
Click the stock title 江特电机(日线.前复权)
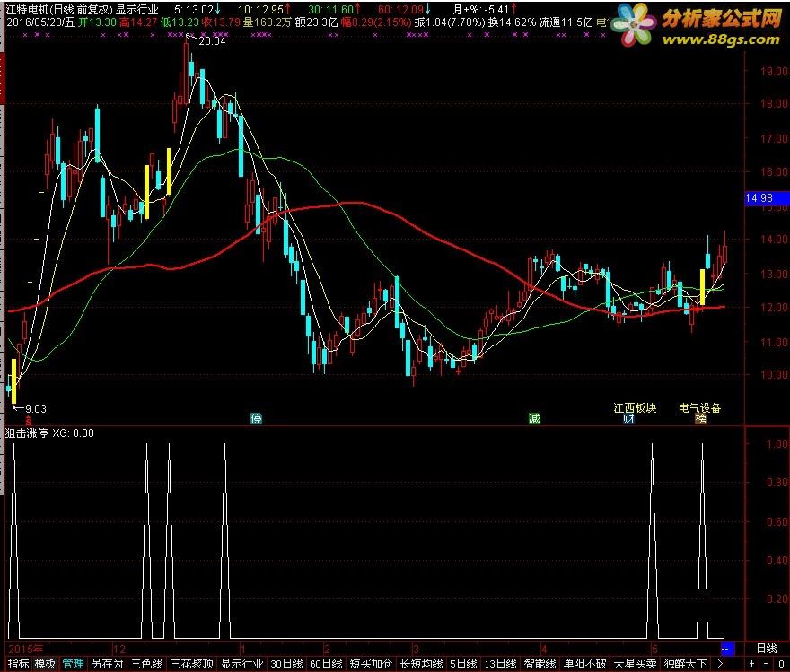click(58, 9)
